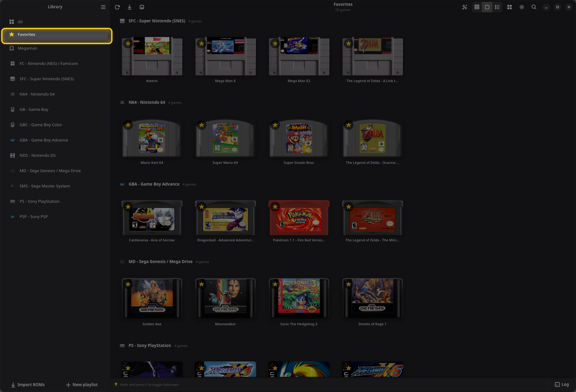576x392 pixels.
Task: Open GBA - Game Boy Advance in sidebar
Action: coord(55,140)
